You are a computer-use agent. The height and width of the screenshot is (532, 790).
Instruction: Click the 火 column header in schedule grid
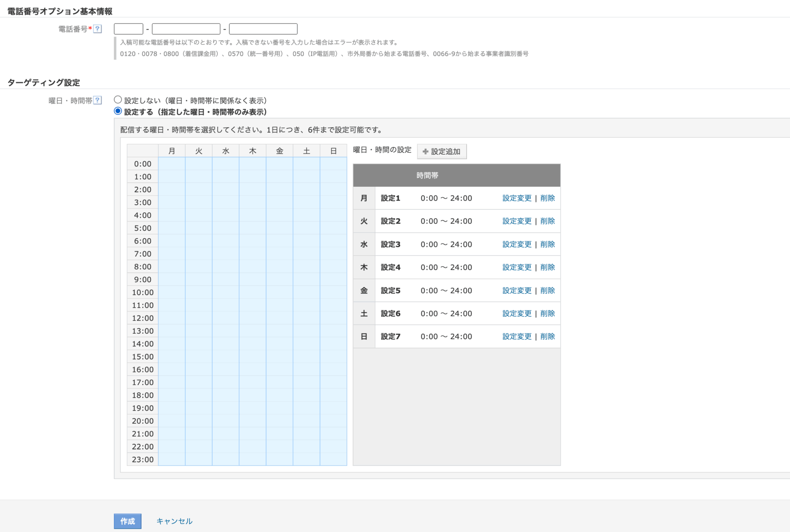199,151
